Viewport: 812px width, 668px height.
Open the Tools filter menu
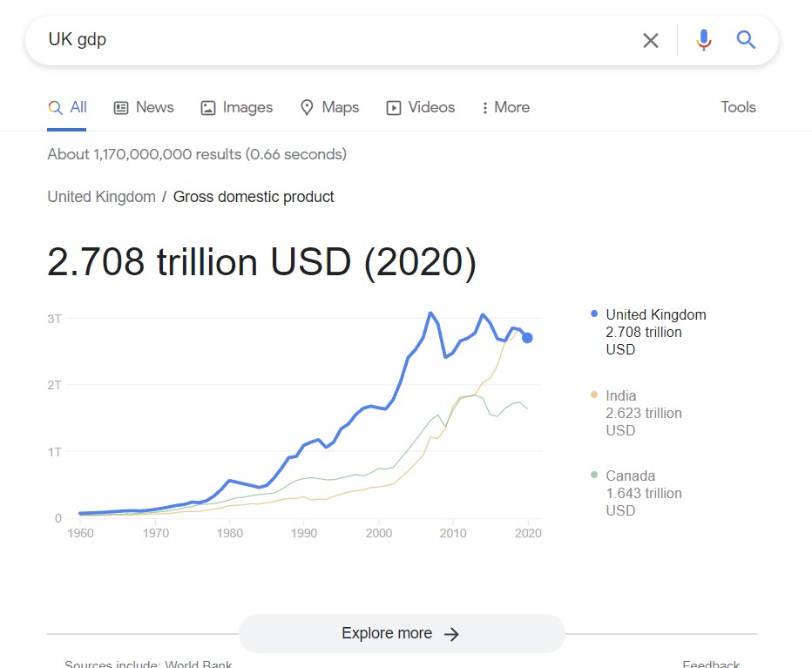click(738, 107)
